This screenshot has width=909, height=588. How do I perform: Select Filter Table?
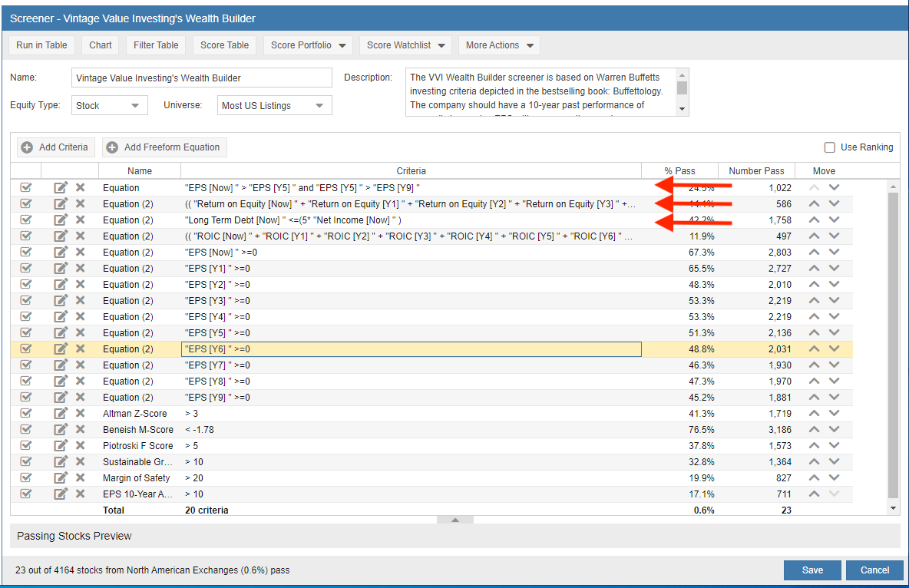pos(156,45)
